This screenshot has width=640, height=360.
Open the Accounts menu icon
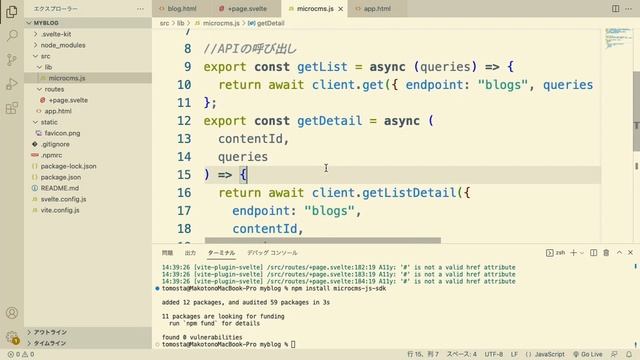pyautogui.click(x=12, y=313)
